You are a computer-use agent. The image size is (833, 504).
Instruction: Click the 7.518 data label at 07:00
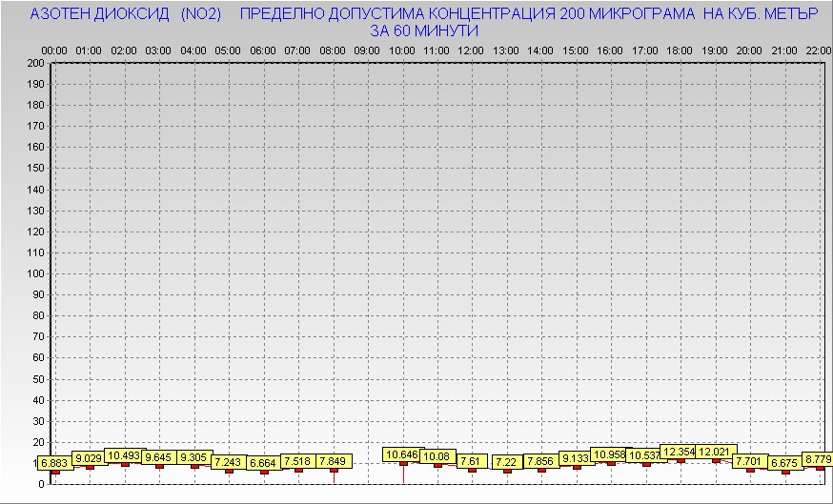[297, 462]
